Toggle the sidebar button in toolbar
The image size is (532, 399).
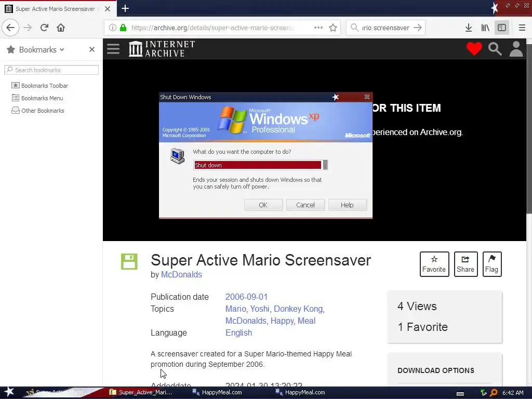click(502, 28)
